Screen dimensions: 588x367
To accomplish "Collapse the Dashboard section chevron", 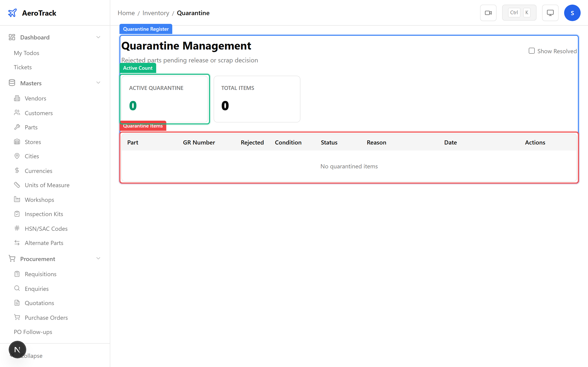I will (x=98, y=37).
